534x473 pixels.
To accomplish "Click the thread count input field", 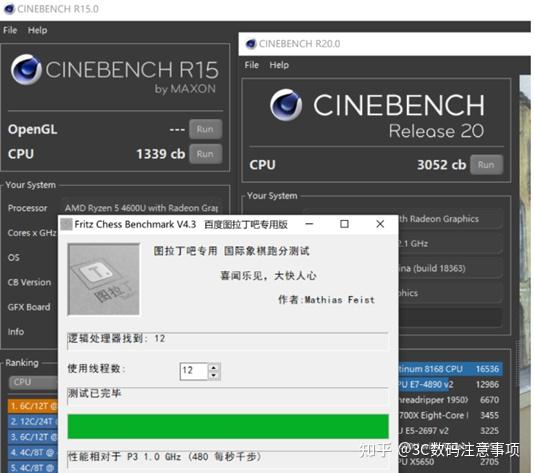I will point(193,371).
